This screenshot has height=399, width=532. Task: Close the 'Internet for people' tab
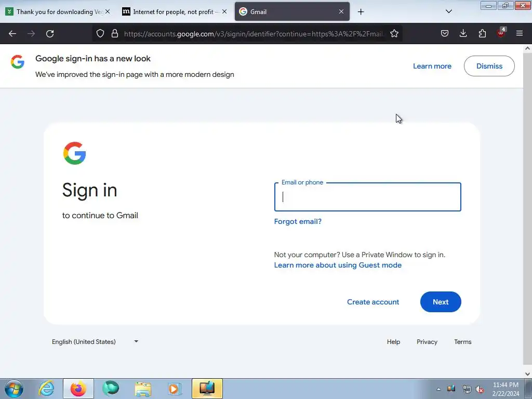224,11
